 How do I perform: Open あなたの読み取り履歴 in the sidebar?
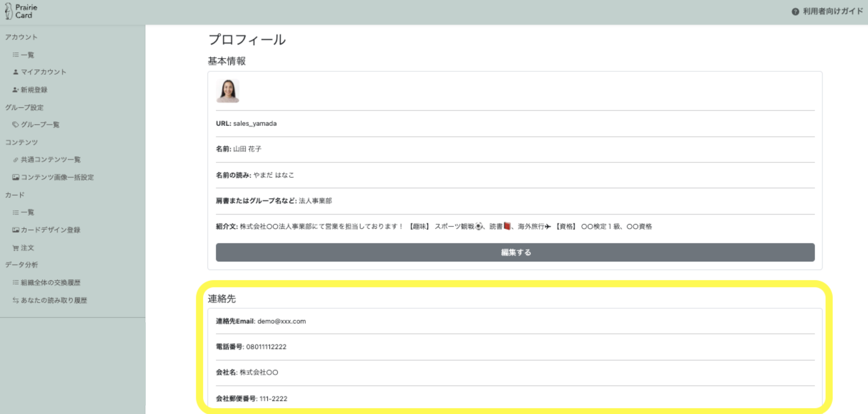tap(54, 300)
